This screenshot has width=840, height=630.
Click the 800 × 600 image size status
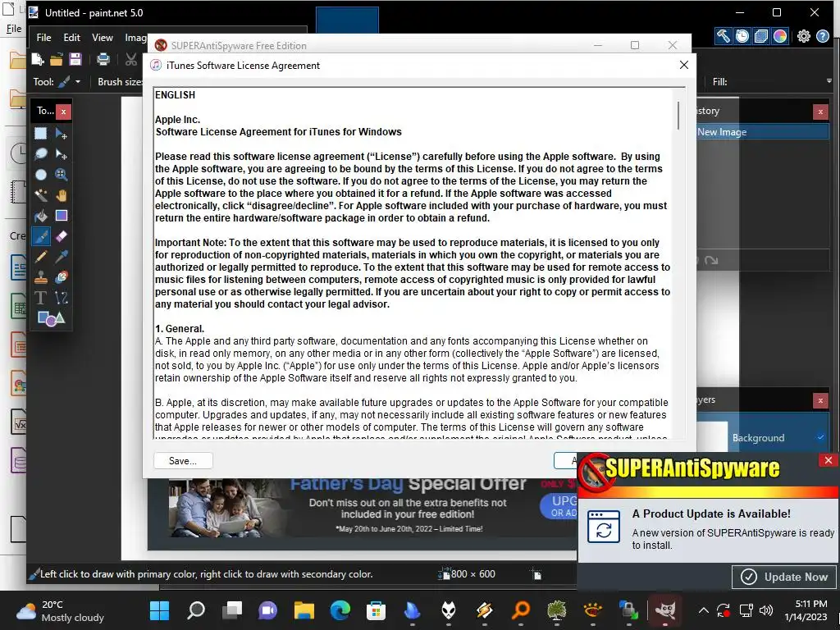pyautogui.click(x=467, y=573)
